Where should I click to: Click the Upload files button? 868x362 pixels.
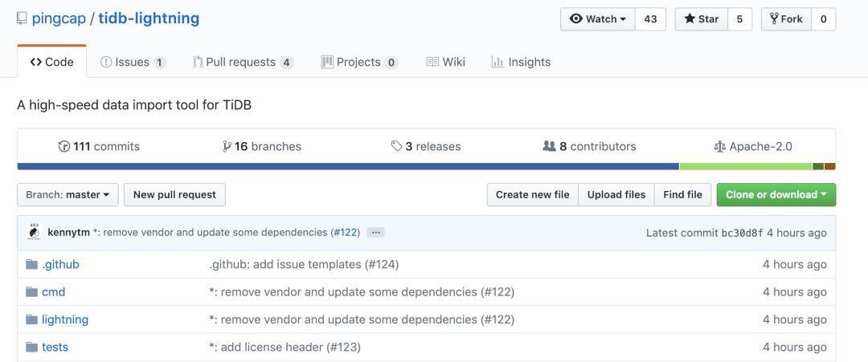616,194
